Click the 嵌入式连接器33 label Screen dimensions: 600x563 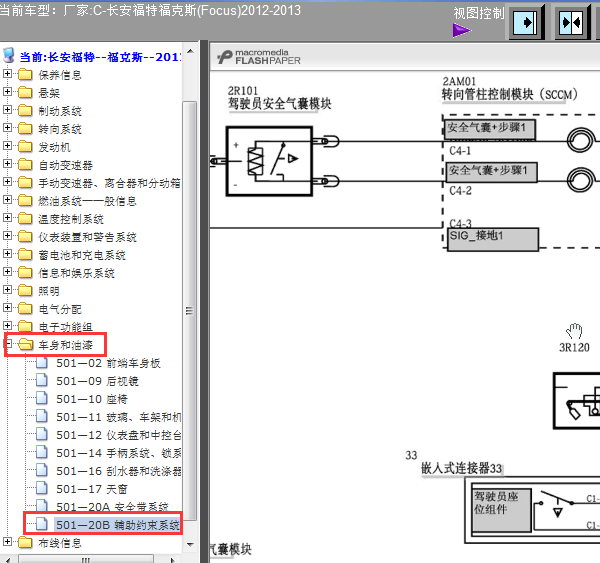[x=461, y=468]
